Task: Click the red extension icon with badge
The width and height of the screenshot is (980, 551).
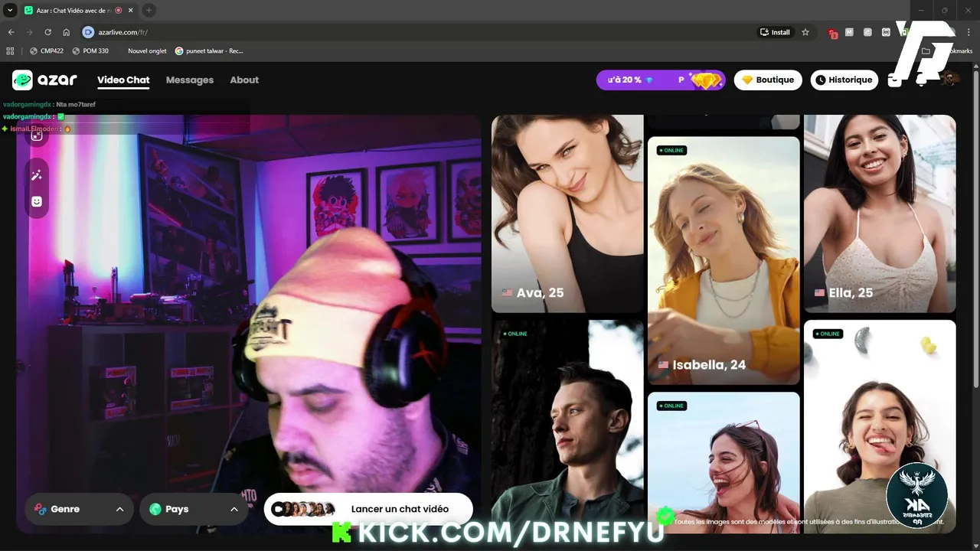Action: (x=833, y=33)
